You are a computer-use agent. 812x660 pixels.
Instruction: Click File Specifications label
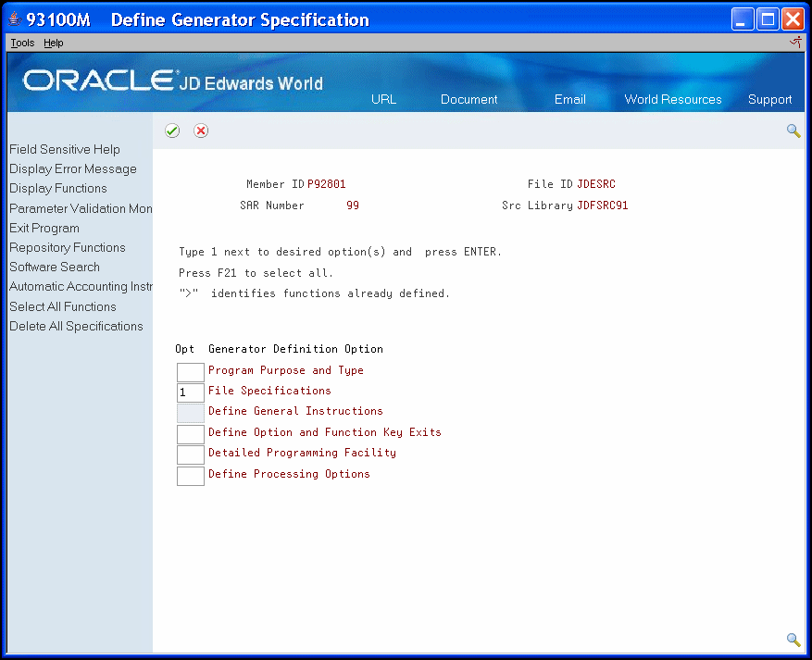tap(269, 391)
